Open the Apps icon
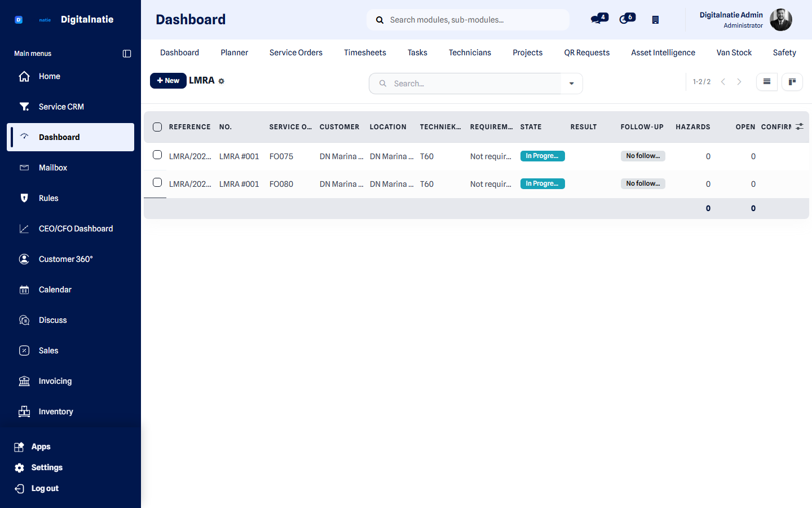Screen dimensions: 812x508 (19, 446)
